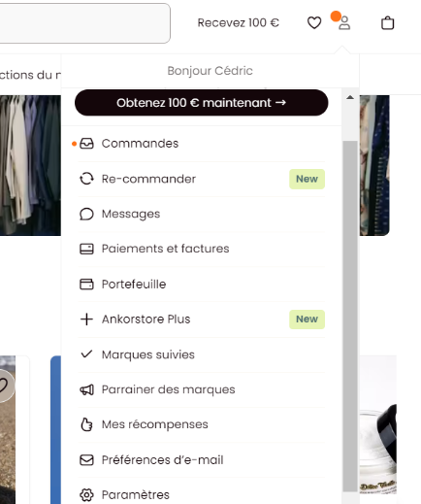
Task: Click the Re-commander refresh arrows icon
Action: [x=86, y=179]
